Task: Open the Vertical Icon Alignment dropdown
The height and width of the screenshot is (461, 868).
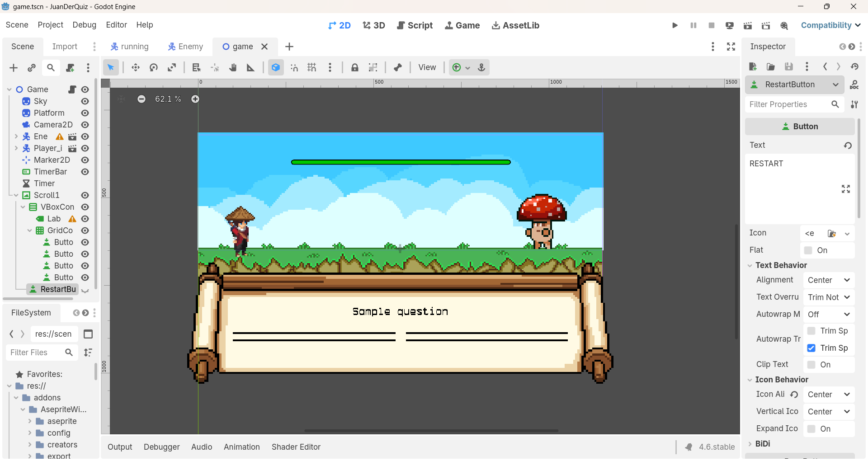Action: 829,412
